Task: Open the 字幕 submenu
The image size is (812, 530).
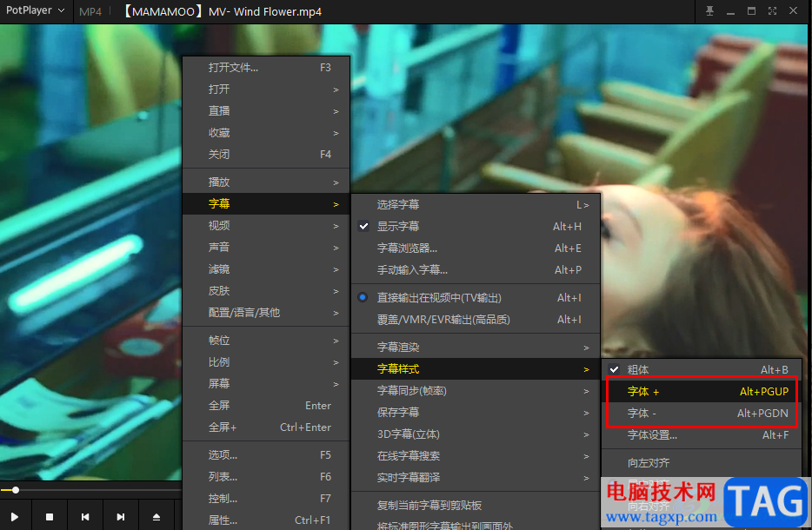Action: (266, 204)
